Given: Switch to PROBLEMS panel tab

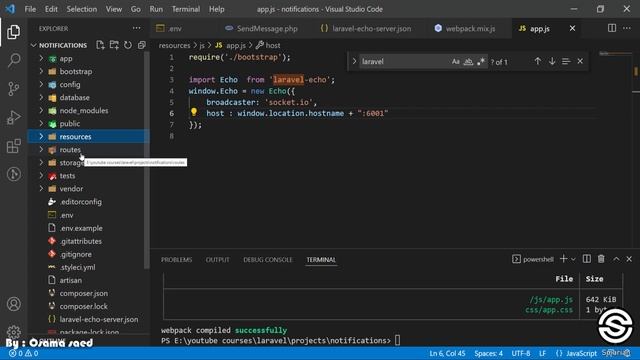Looking at the screenshot, I should [176, 260].
